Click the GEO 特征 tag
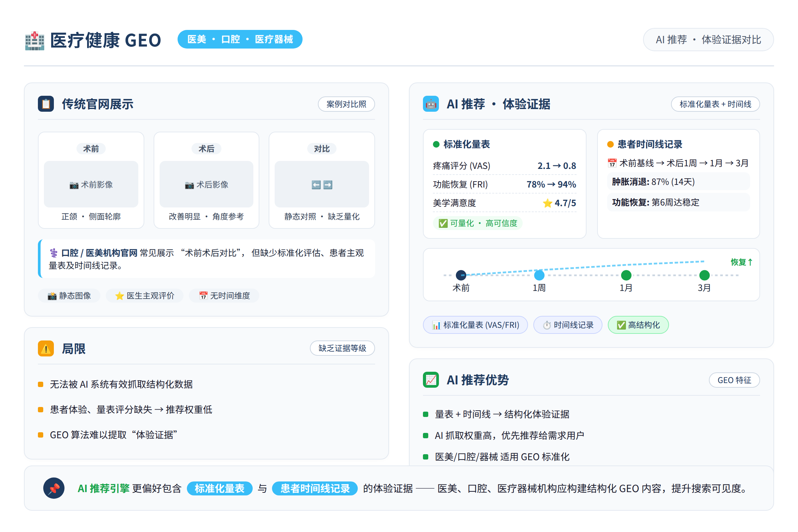 734,380
